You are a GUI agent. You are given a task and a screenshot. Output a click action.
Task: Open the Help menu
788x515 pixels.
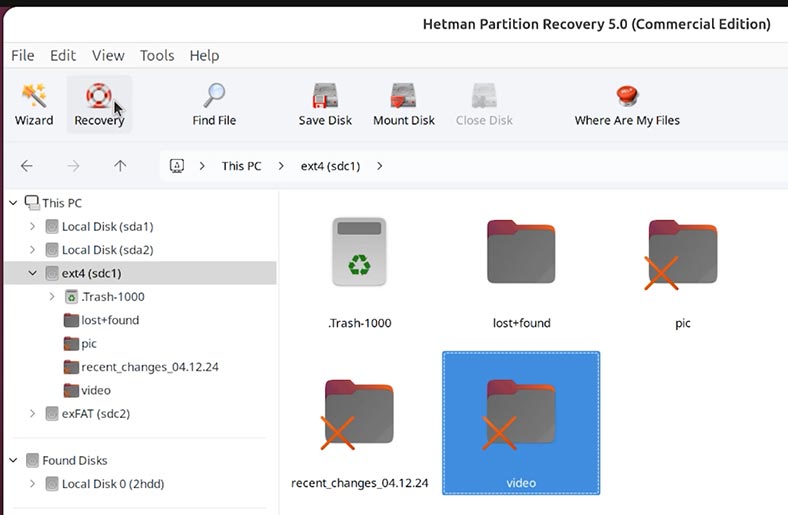[204, 55]
